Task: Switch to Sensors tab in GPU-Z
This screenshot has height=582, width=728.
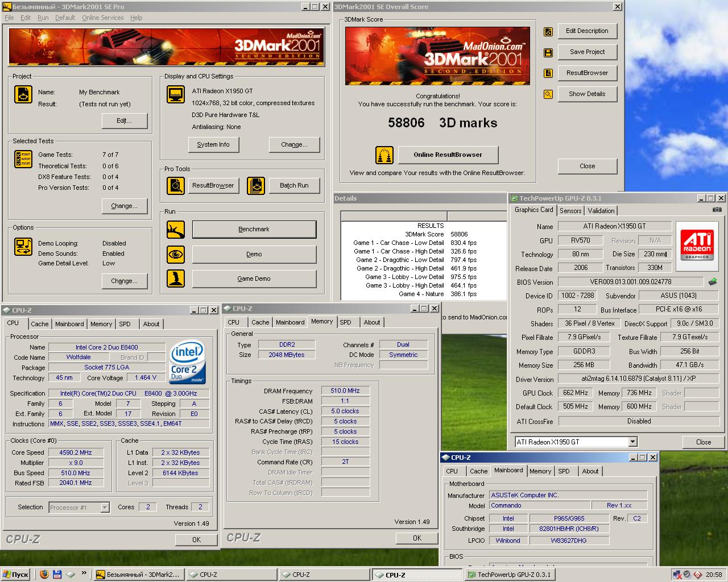Action: pyautogui.click(x=570, y=210)
